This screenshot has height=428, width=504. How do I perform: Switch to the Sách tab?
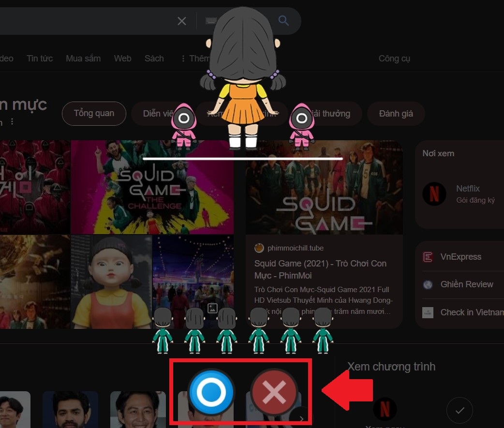(x=154, y=59)
